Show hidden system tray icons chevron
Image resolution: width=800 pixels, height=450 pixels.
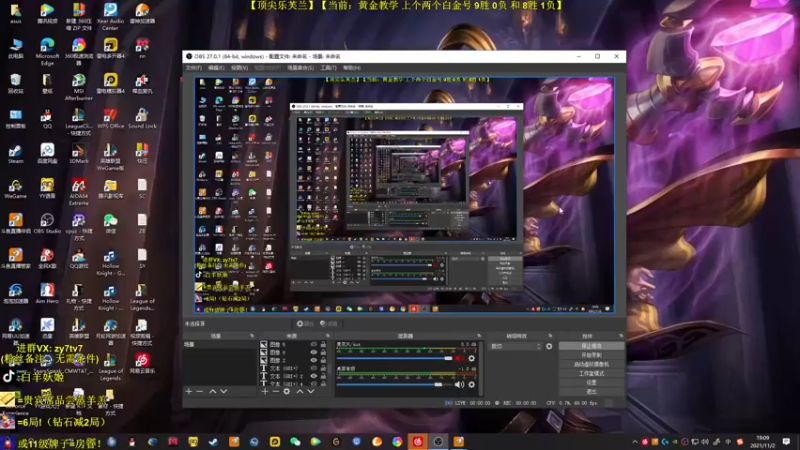tap(635, 442)
